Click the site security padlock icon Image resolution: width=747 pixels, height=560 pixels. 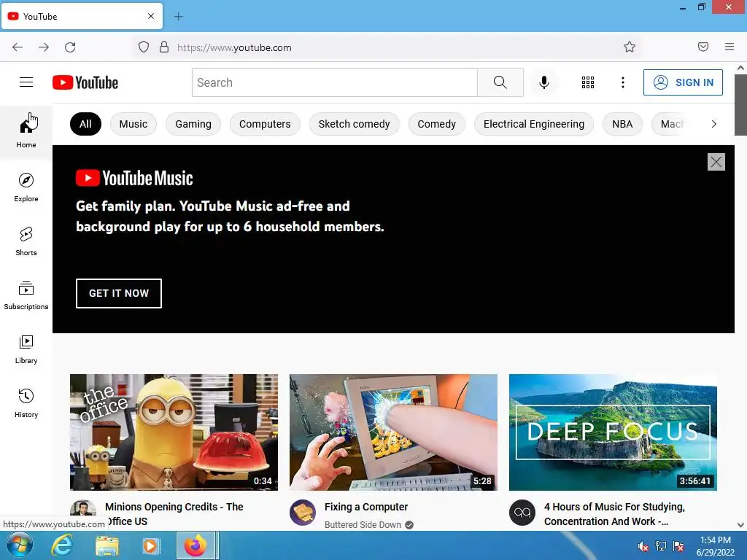pos(164,47)
